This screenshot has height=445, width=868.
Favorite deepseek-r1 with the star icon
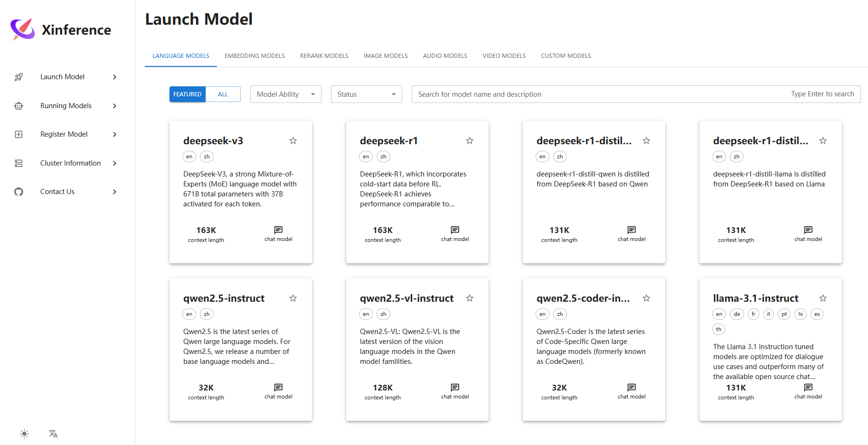(470, 140)
